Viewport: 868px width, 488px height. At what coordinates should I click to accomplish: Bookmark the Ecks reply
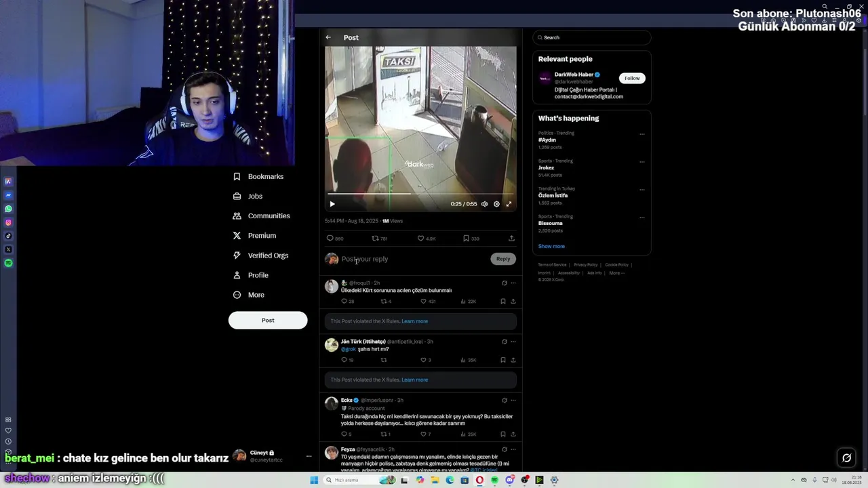(503, 434)
